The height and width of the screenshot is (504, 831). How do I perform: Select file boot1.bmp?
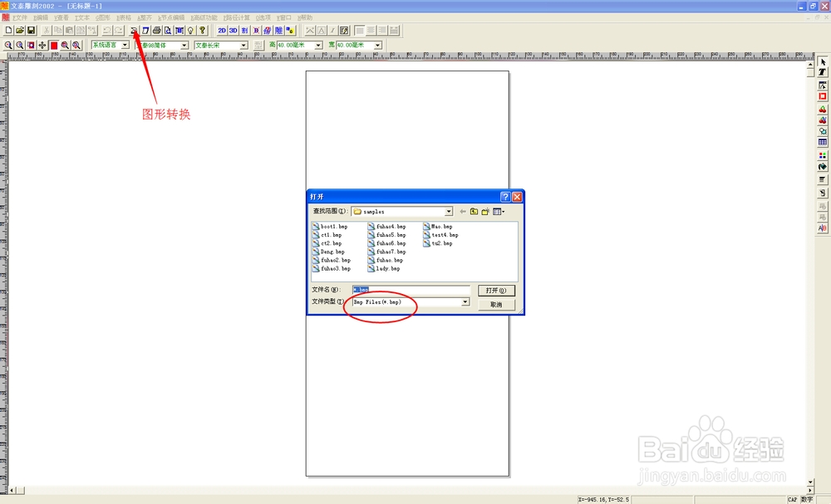330,227
